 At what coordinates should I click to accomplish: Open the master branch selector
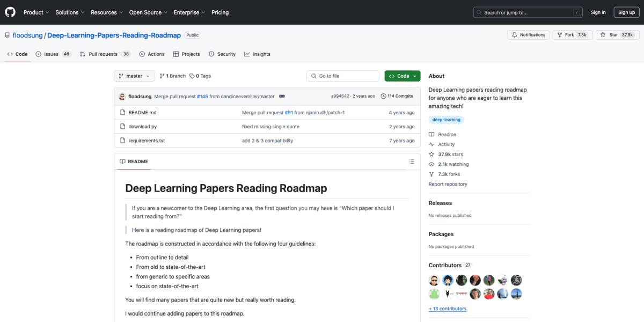pyautogui.click(x=134, y=76)
